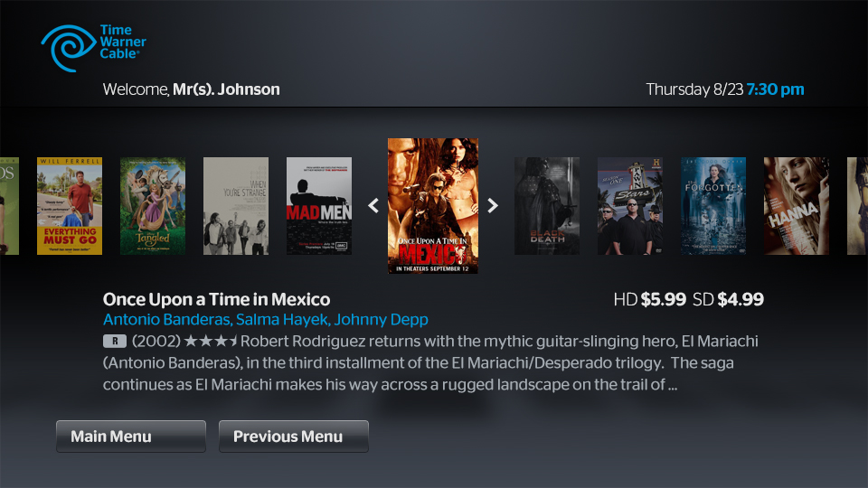This screenshot has width=868, height=488.
Task: Click the cast names link
Action: coord(266,320)
